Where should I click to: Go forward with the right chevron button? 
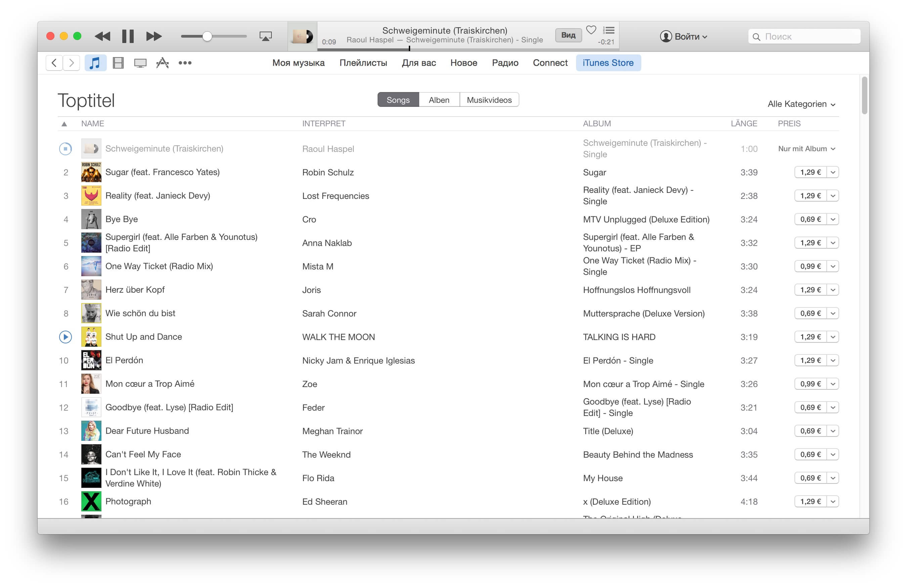pyautogui.click(x=71, y=63)
